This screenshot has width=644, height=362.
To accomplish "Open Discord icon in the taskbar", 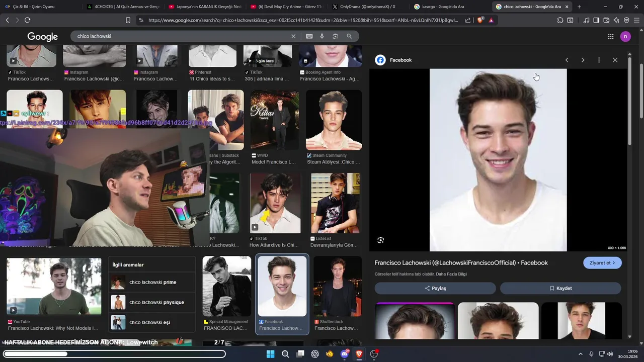I will click(x=345, y=354).
